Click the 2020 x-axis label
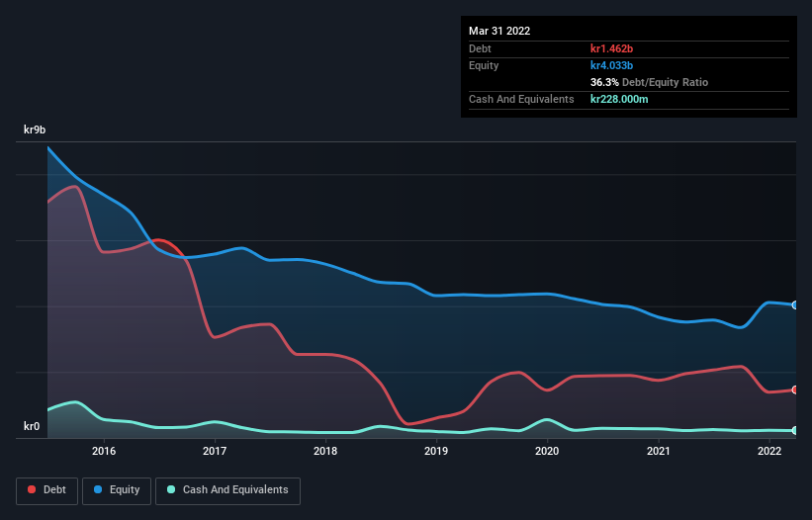This screenshot has width=812, height=520. point(547,451)
